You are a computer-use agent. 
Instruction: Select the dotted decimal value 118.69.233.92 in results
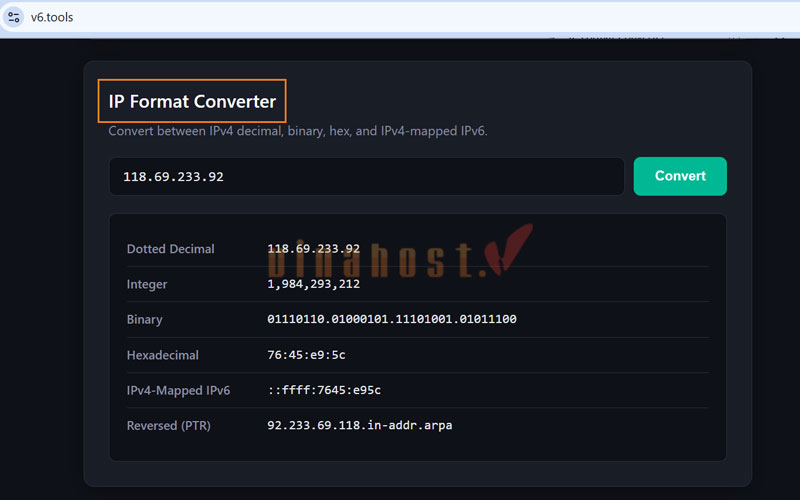click(313, 249)
